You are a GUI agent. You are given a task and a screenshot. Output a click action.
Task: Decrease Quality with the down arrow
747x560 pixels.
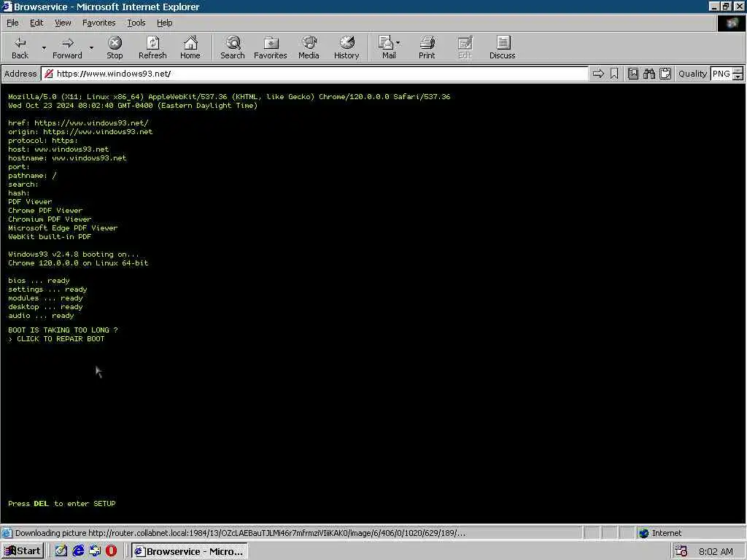[x=738, y=77]
